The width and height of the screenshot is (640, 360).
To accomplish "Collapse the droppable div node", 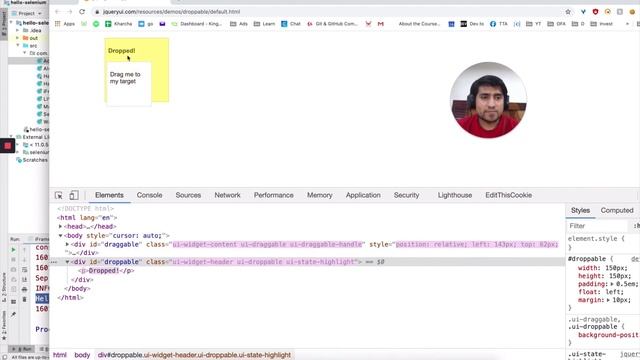I will point(67,262).
